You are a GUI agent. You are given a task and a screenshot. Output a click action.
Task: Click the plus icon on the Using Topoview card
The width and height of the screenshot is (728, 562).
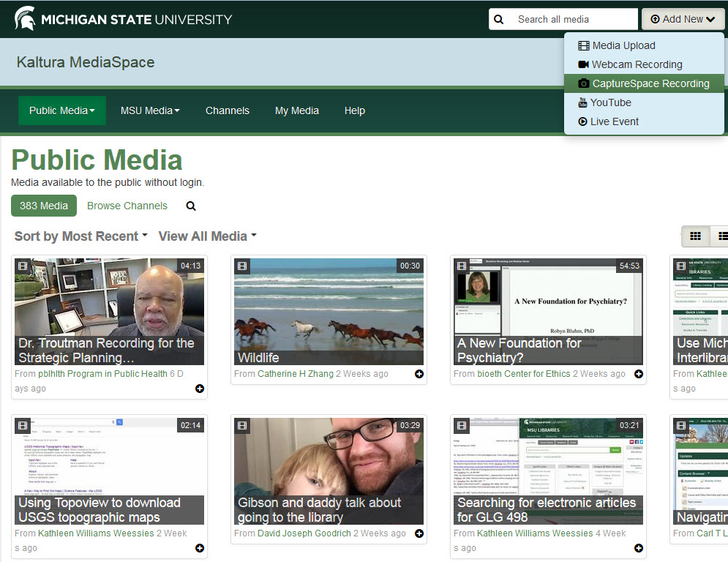click(200, 548)
